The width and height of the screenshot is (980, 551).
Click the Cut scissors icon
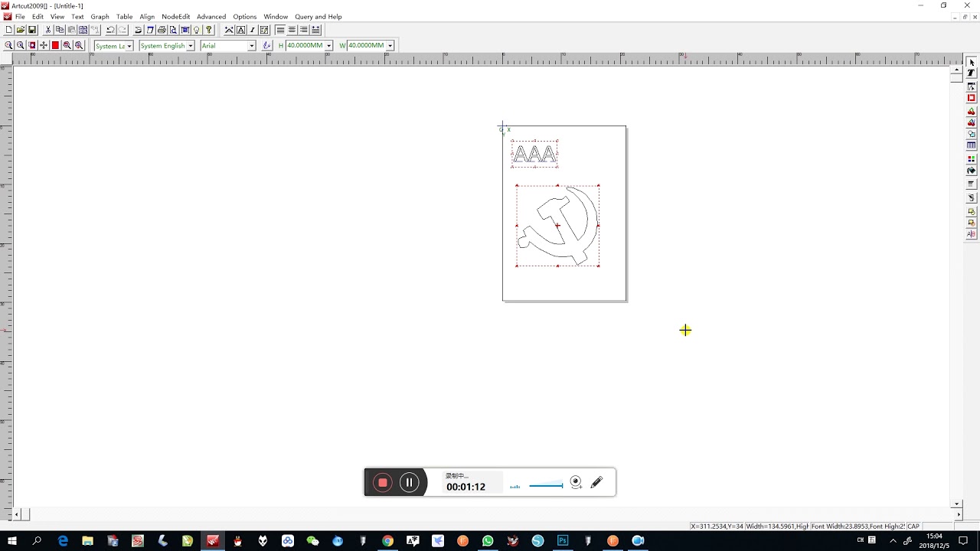point(47,30)
